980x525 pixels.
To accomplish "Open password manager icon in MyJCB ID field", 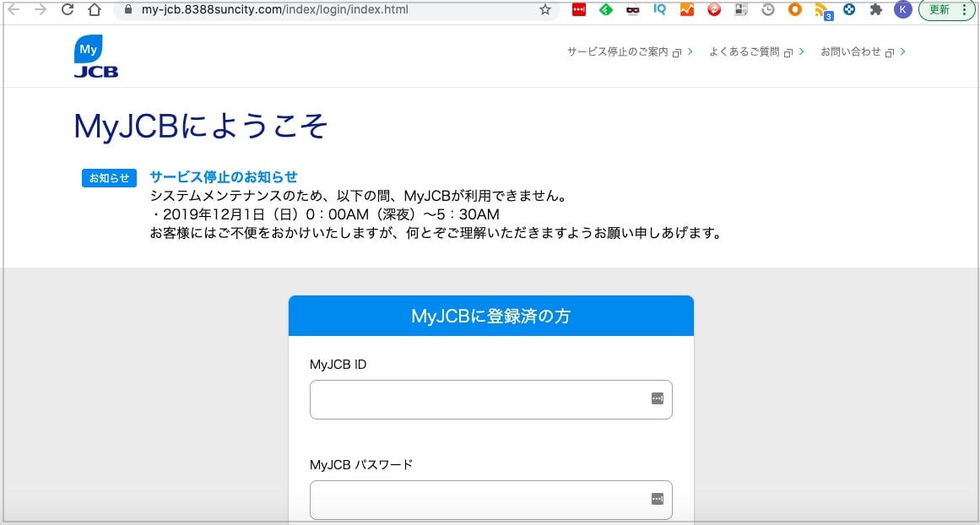I will click(x=658, y=398).
